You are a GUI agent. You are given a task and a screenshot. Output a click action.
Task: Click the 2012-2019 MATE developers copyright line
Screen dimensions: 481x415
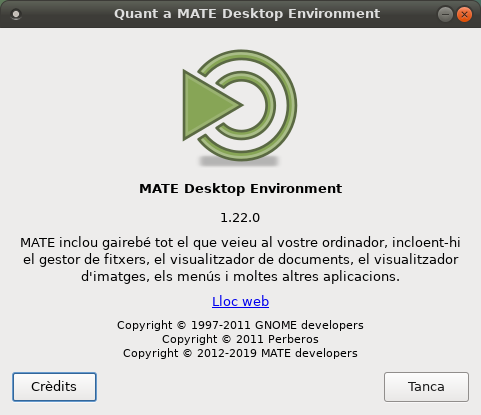(x=240, y=353)
